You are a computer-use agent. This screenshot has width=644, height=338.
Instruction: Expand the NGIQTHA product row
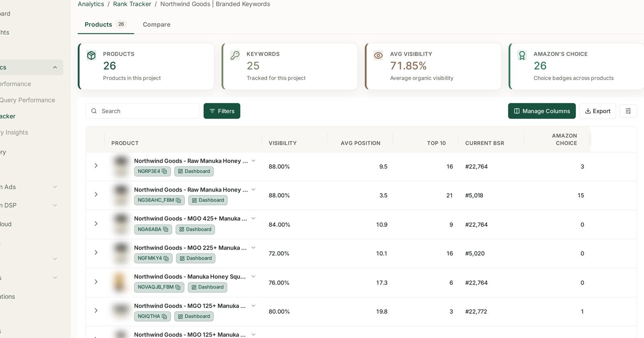point(96,311)
